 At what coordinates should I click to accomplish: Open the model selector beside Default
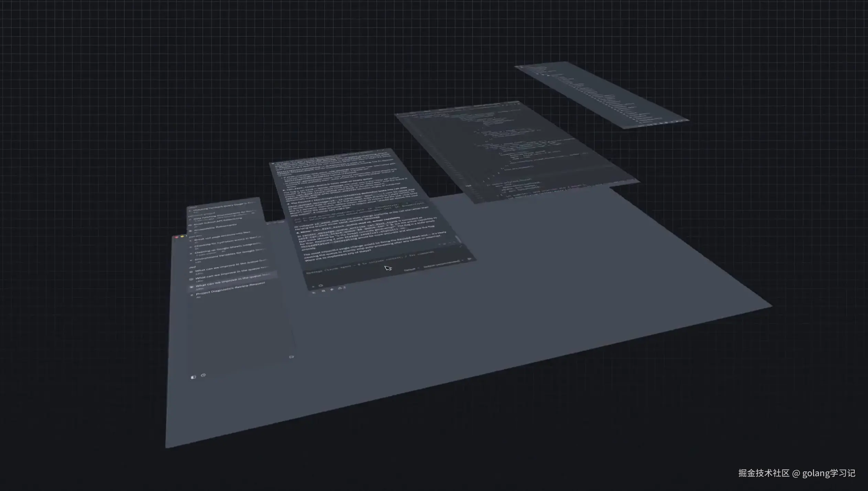pyautogui.click(x=443, y=264)
